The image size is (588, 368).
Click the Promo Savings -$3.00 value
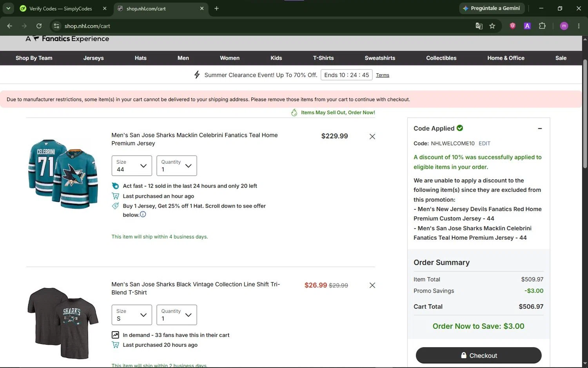(x=534, y=291)
